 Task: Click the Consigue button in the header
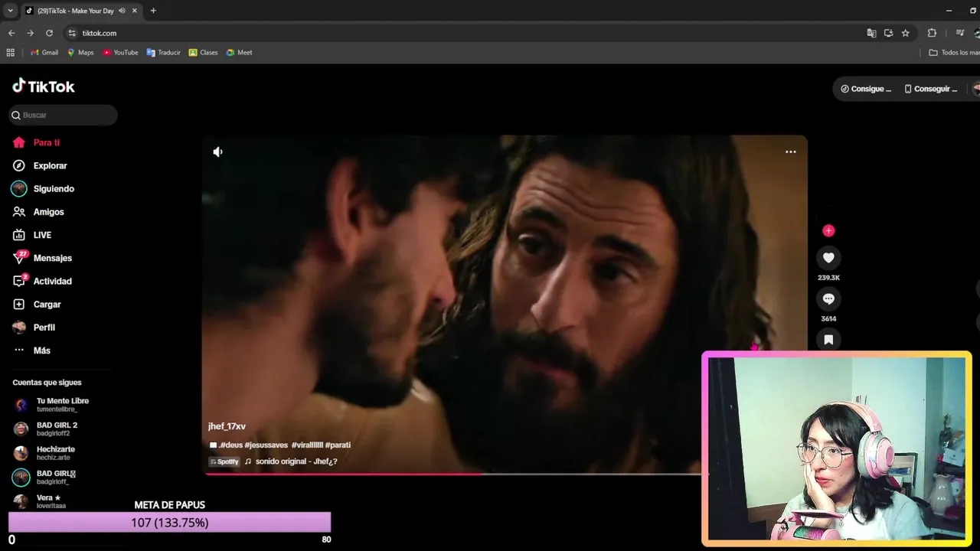tap(866, 89)
